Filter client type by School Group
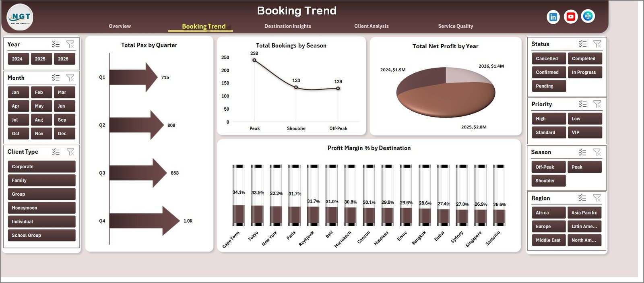This screenshot has width=644, height=283. point(41,235)
